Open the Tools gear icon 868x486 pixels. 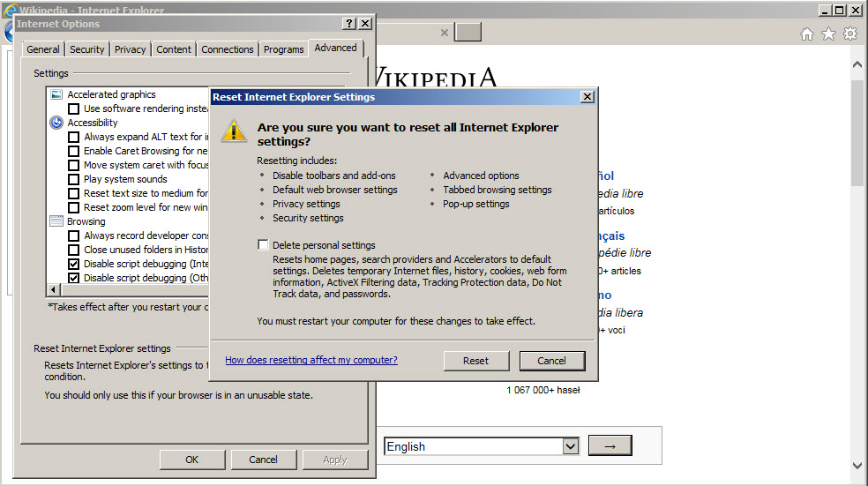click(850, 34)
